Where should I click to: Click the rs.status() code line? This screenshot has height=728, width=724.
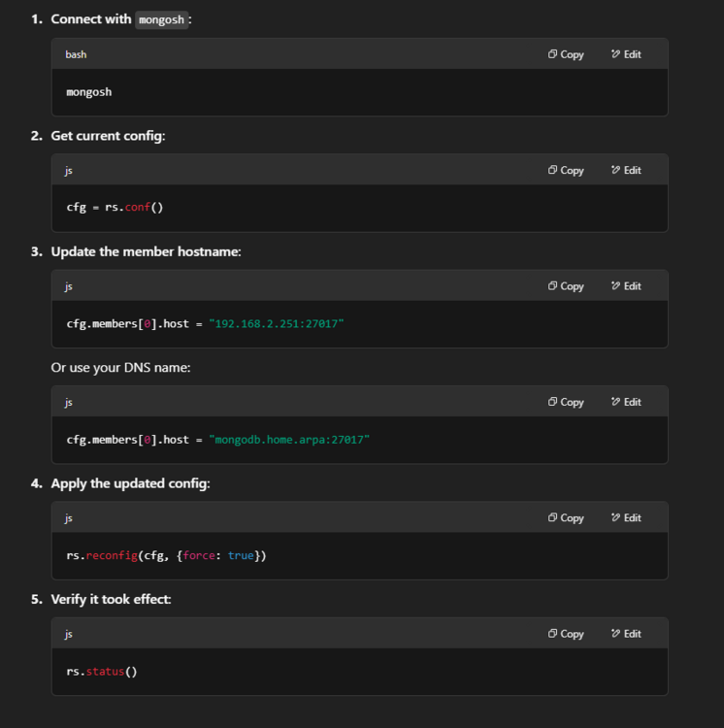coord(102,672)
